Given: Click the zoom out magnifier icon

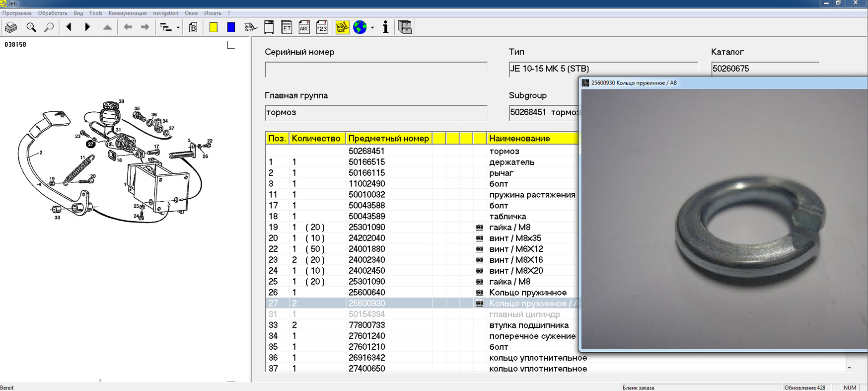Looking at the screenshot, I should click(49, 27).
